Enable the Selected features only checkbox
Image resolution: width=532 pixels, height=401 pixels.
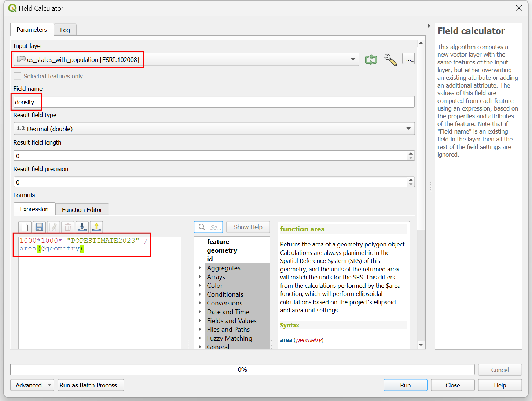click(x=17, y=76)
